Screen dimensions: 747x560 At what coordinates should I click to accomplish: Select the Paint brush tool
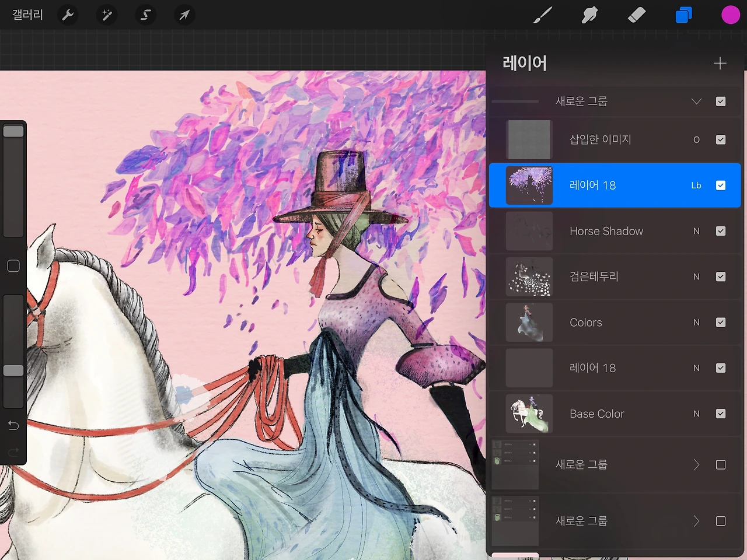543,15
